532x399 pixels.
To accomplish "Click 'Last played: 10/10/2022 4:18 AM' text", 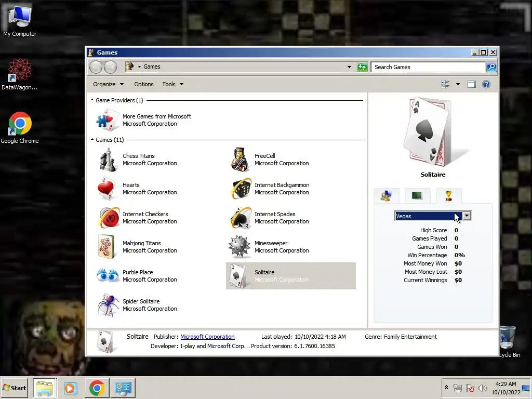I will click(x=303, y=337).
